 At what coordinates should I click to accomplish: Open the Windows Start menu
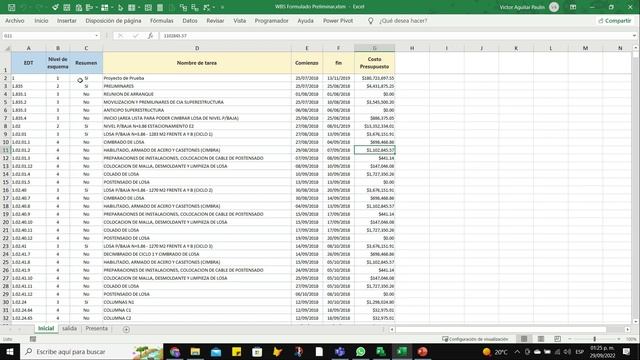click(10, 351)
